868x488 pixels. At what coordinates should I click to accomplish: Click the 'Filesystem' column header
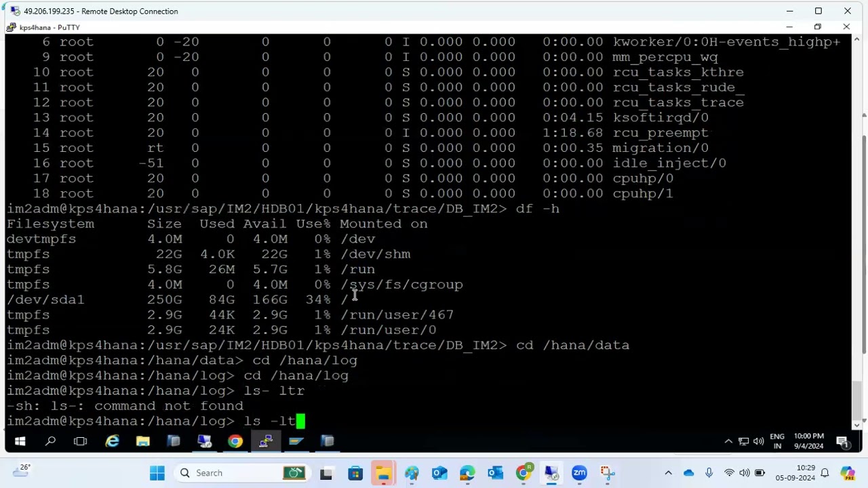(50, 224)
